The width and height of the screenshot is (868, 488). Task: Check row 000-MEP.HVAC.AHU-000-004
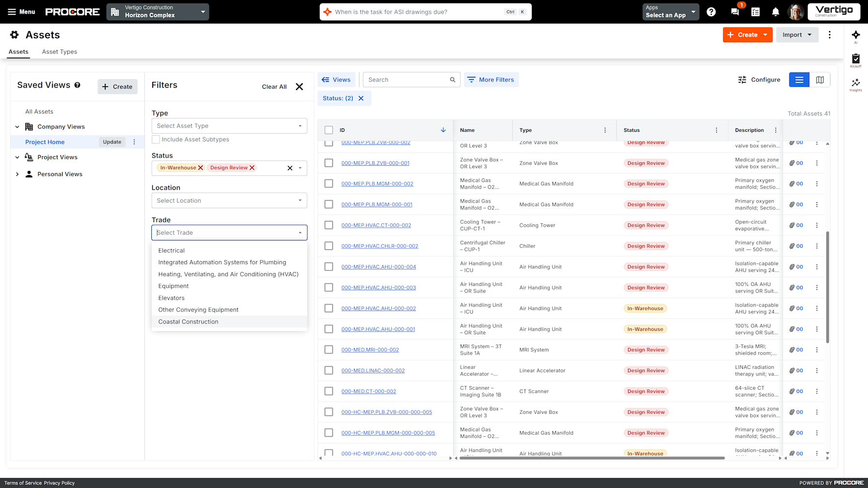(x=329, y=267)
